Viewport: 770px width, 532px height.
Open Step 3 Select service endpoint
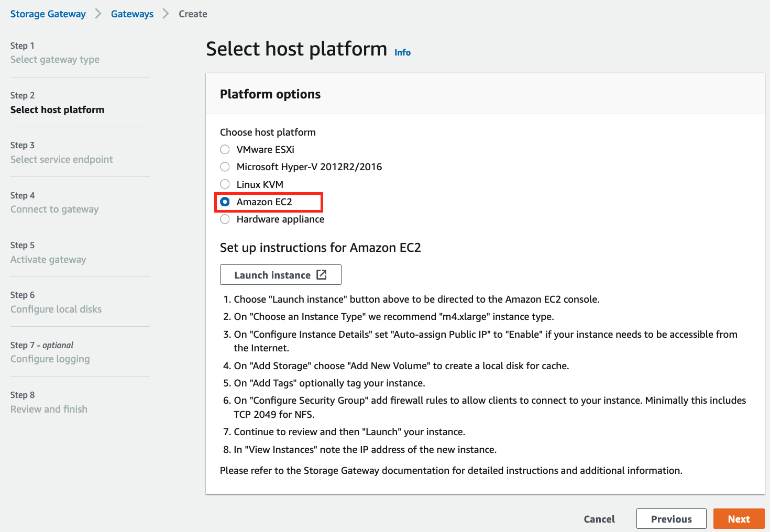coord(62,159)
